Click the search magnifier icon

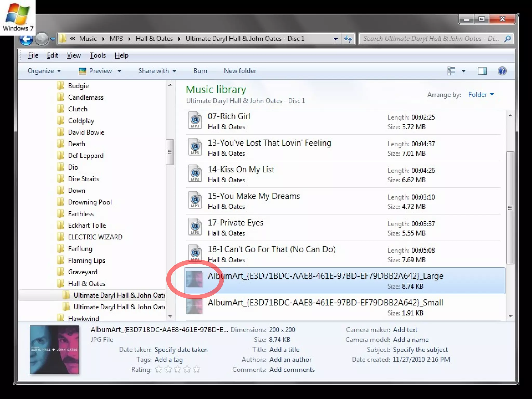pos(507,39)
